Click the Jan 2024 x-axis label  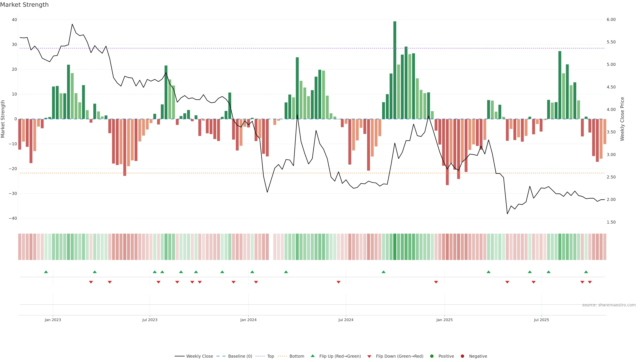tap(248, 320)
